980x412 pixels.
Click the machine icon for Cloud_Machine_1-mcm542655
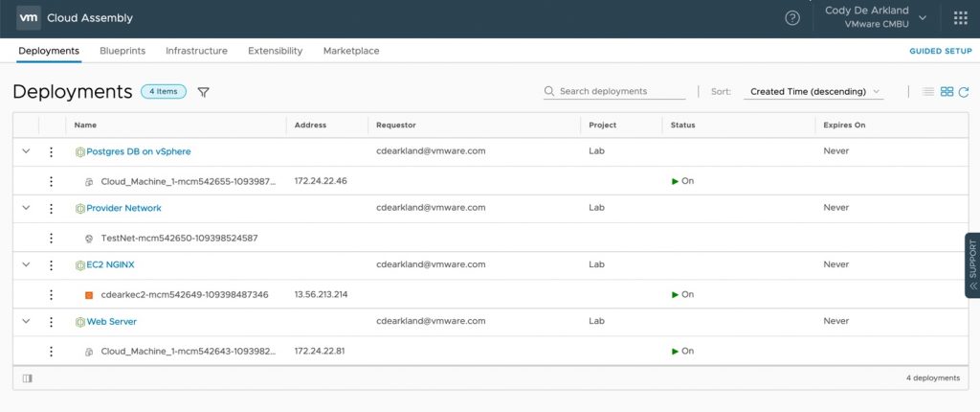pyautogui.click(x=89, y=182)
